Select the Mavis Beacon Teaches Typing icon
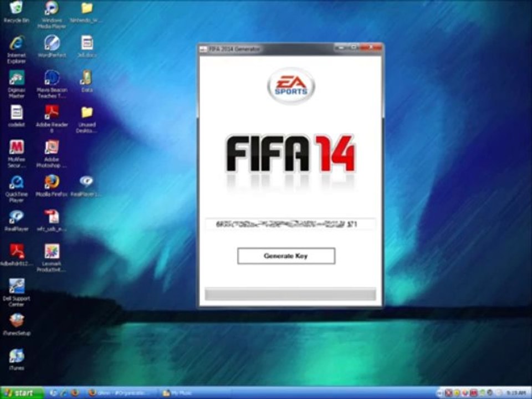The image size is (532, 399). (x=52, y=84)
